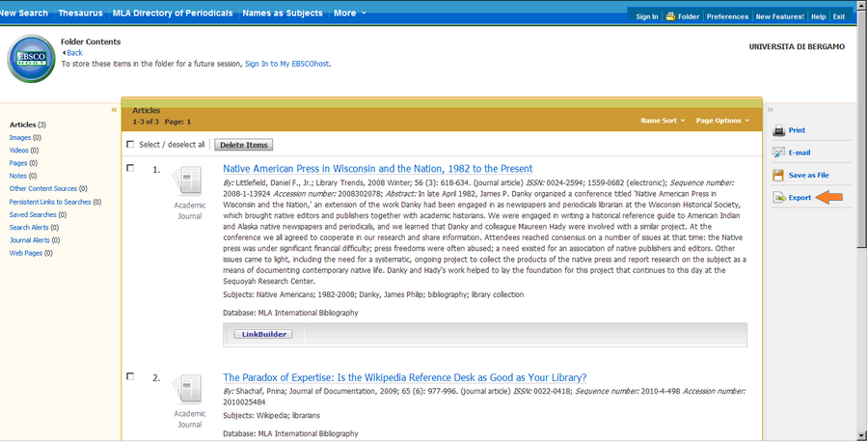Open the Name Sort dropdown
868x442 pixels.
tap(663, 121)
